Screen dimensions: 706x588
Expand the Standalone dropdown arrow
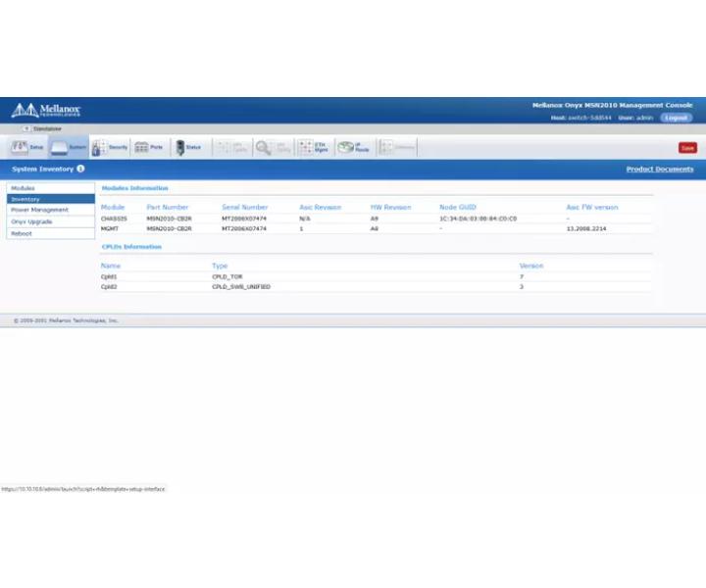[x=26, y=128]
